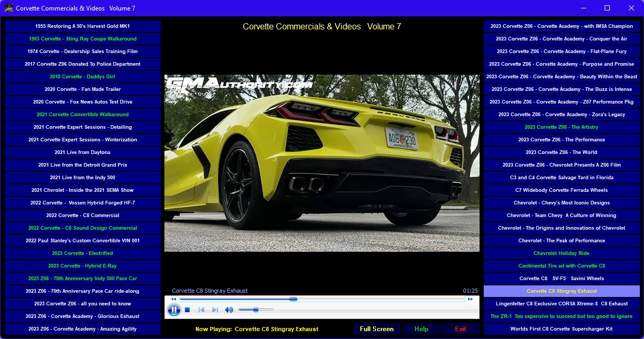Play Corvette Academy - The Buzz is Intense

tap(562, 89)
